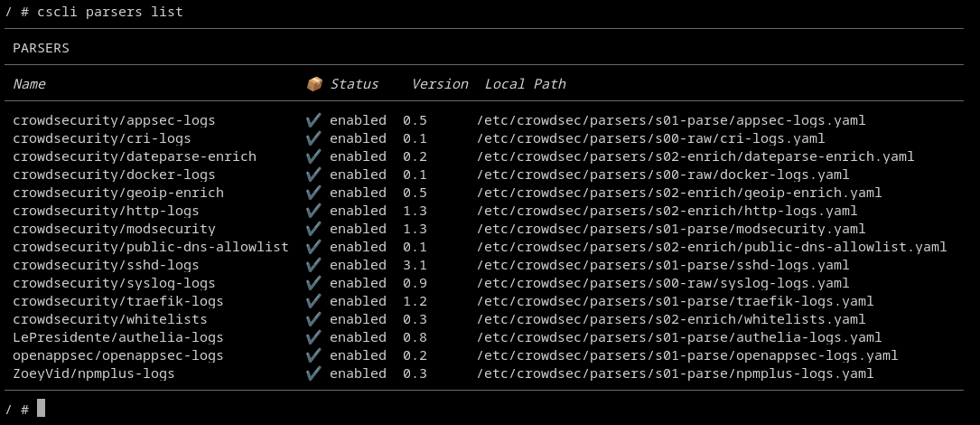Click the checkmark beside crowdsecurity/sshd-logs
The width and height of the screenshot is (980, 425).
point(313,265)
